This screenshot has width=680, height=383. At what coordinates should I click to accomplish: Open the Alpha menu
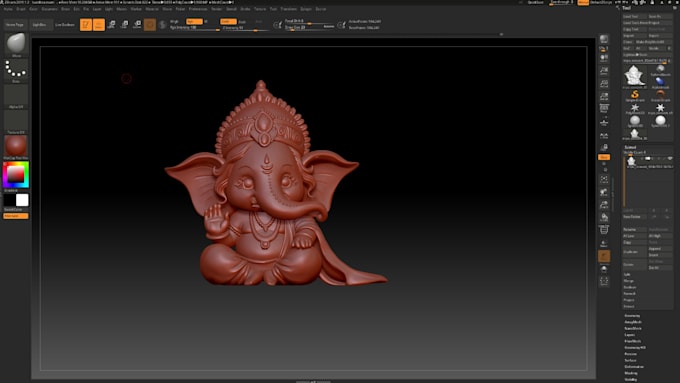pyautogui.click(x=8, y=9)
